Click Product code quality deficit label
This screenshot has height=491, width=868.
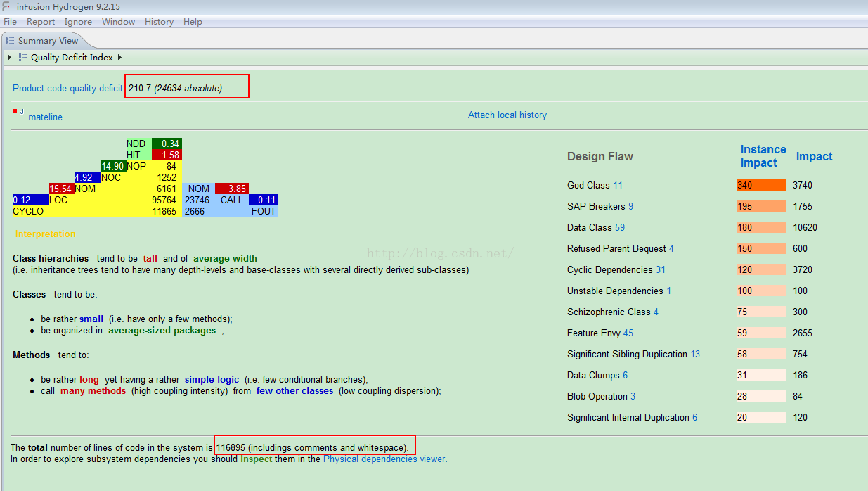[x=69, y=88]
